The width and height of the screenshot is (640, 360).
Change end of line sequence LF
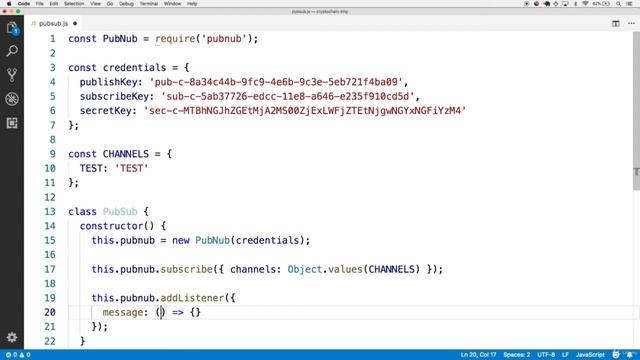pyautogui.click(x=565, y=355)
